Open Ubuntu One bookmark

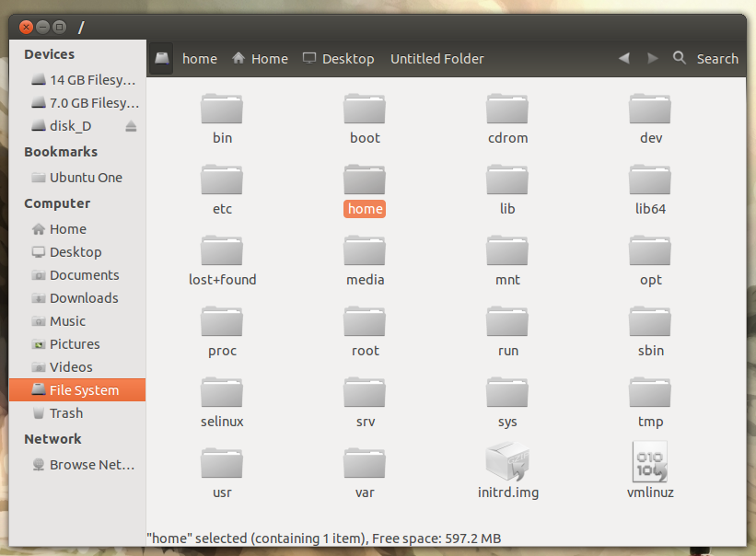click(86, 178)
